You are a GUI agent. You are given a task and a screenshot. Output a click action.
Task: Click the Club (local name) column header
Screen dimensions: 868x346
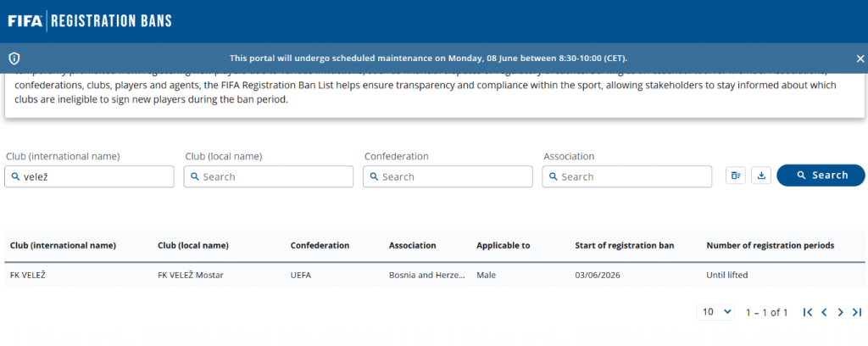[193, 245]
